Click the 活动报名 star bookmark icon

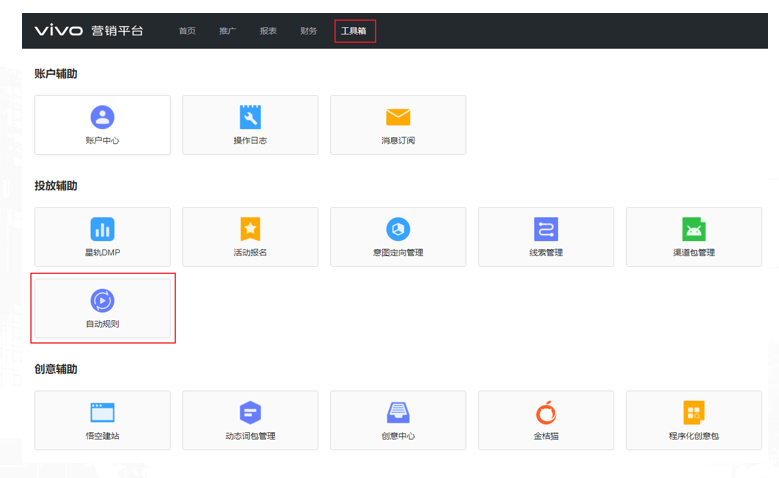click(250, 229)
